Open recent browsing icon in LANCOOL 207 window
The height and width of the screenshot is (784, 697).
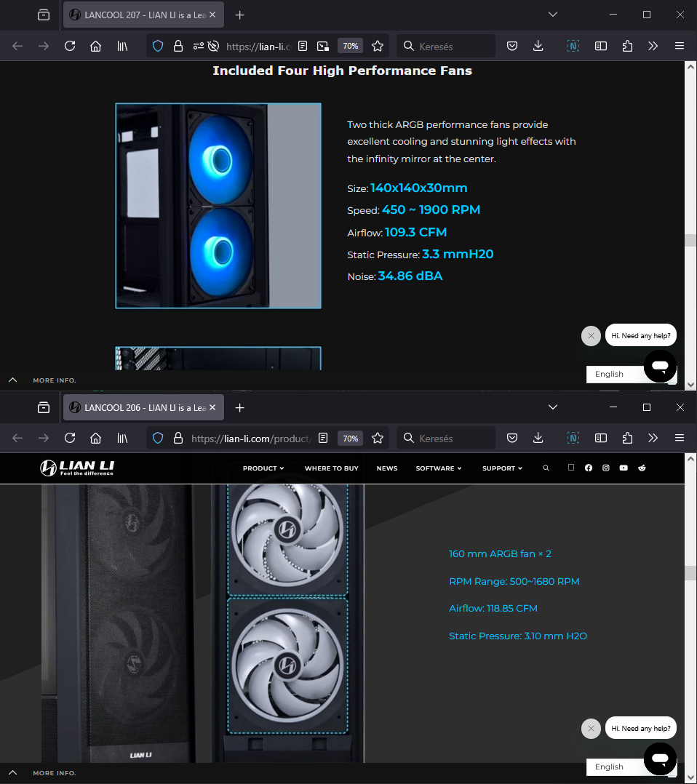(44, 15)
